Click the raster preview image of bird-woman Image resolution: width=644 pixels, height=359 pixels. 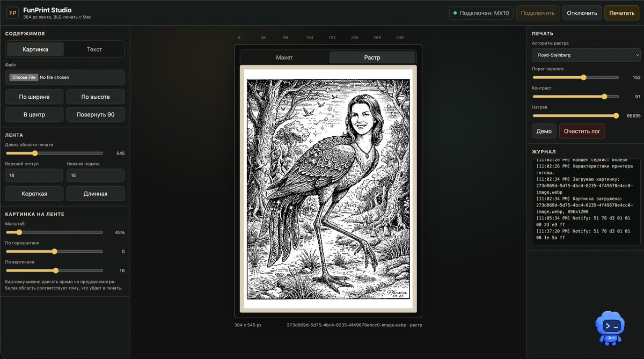click(328, 188)
